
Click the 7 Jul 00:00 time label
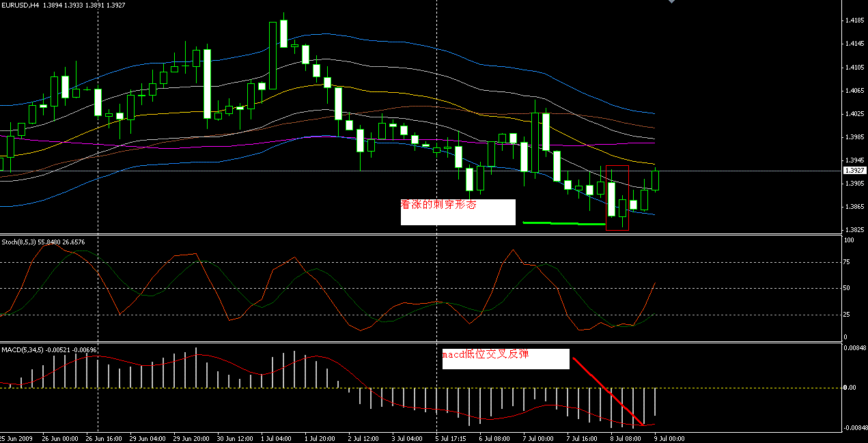pos(539,438)
